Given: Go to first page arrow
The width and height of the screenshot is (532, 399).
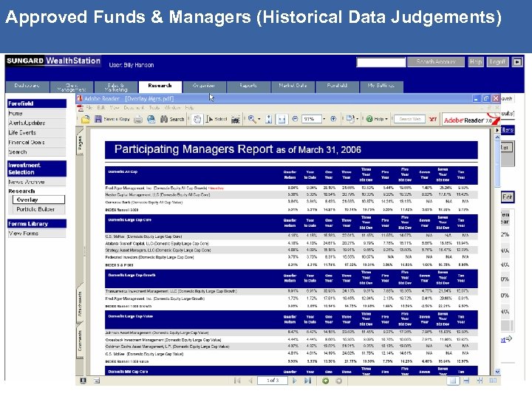Looking at the screenshot, I should point(237,381).
